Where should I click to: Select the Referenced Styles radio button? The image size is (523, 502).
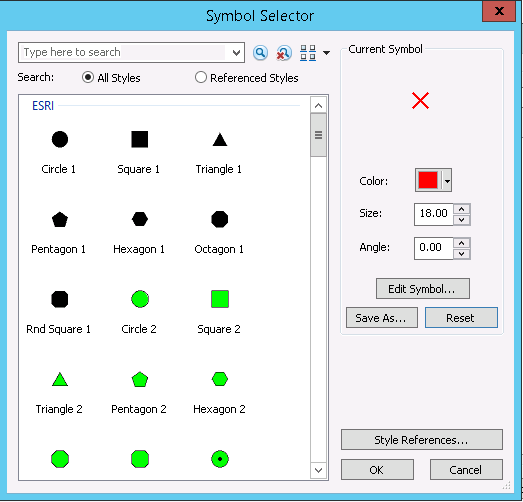click(200, 77)
